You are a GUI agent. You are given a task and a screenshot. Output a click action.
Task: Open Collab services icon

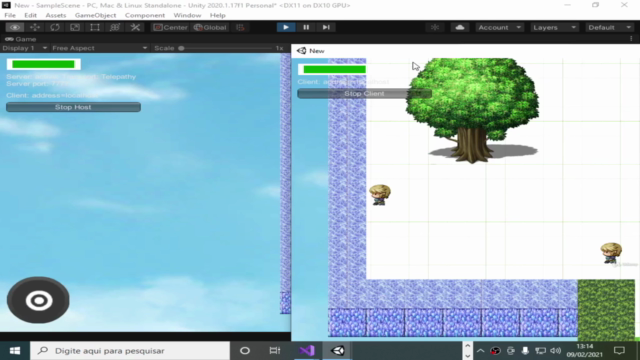435,27
